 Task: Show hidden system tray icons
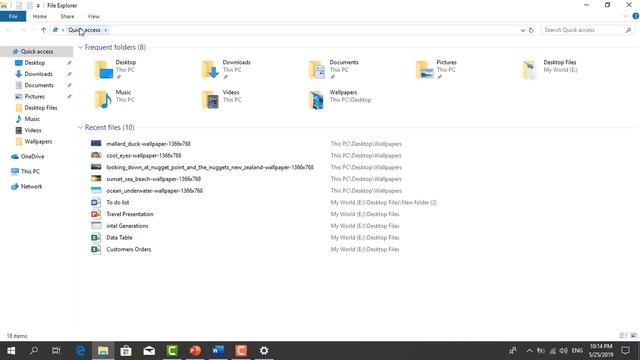tap(529, 351)
